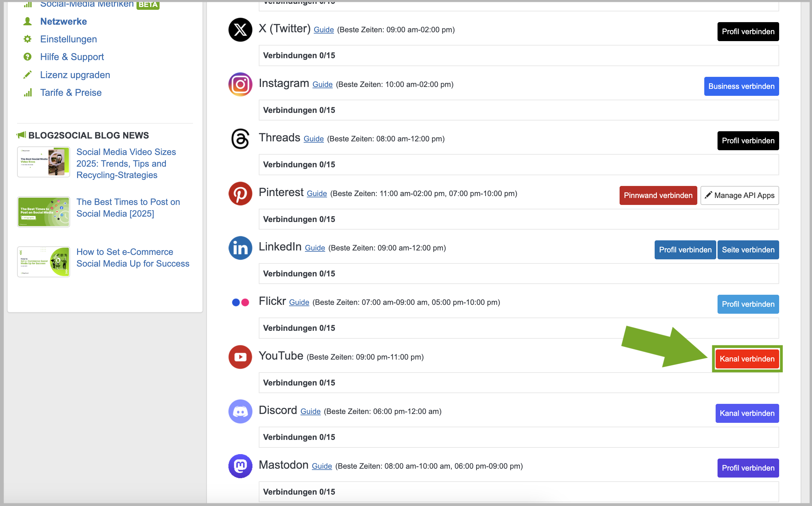The width and height of the screenshot is (812, 506).
Task: Click Kanal verbinden for YouTube
Action: [x=747, y=359]
